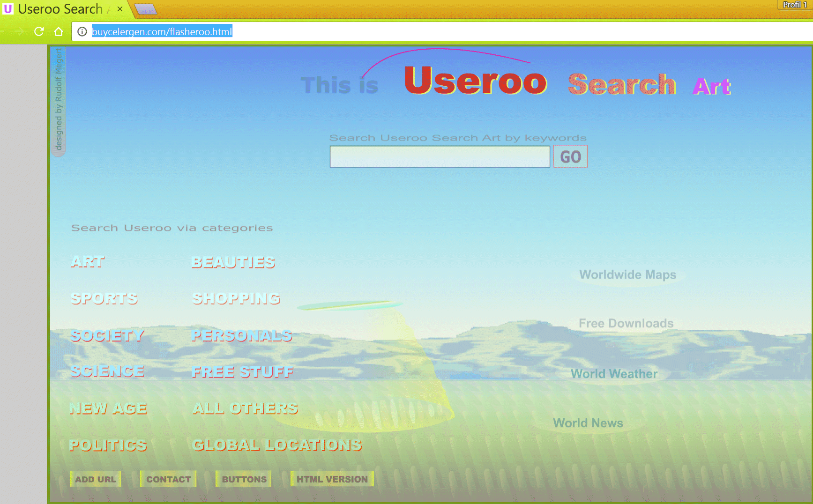Image resolution: width=813 pixels, height=504 pixels.
Task: Open the SHOPPING category
Action: 236,298
